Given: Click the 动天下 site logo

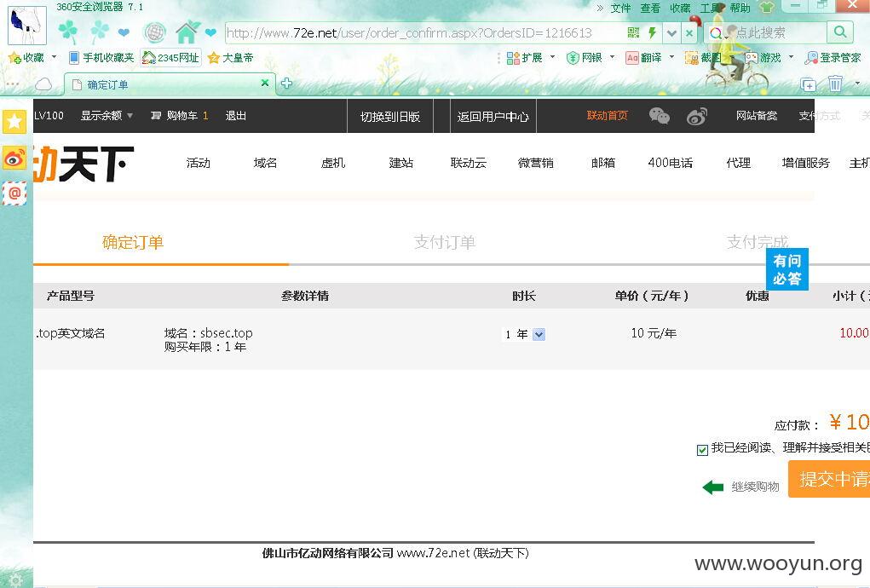Looking at the screenshot, I should click(x=84, y=164).
